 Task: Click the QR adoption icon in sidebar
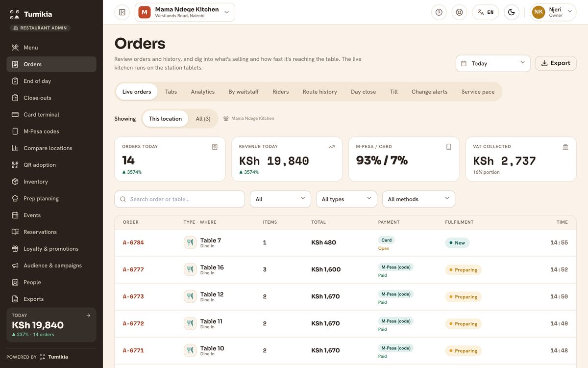pos(15,165)
